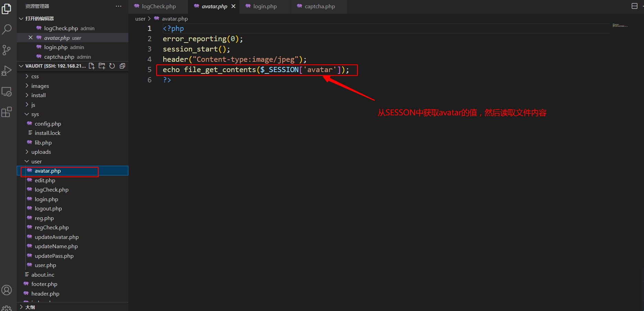Open header.php file

[72, 293]
